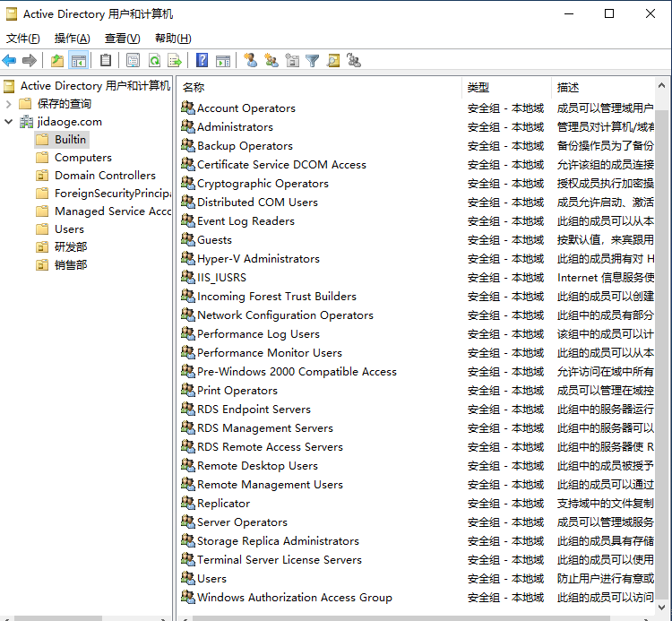Click the IIS_IUSRS group icon

click(188, 277)
